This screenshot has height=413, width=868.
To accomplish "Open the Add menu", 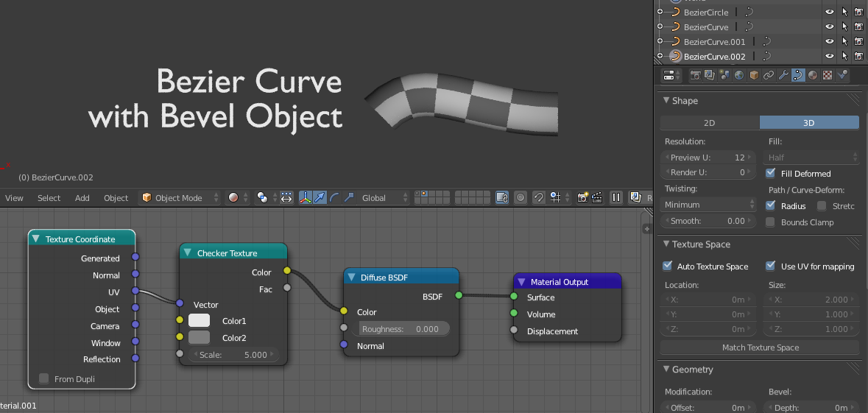I will [x=82, y=197].
